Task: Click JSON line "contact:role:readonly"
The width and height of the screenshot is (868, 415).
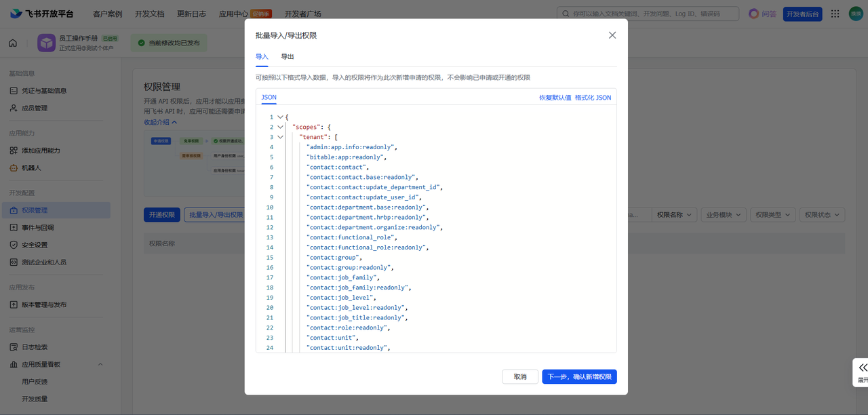Action: (348, 328)
